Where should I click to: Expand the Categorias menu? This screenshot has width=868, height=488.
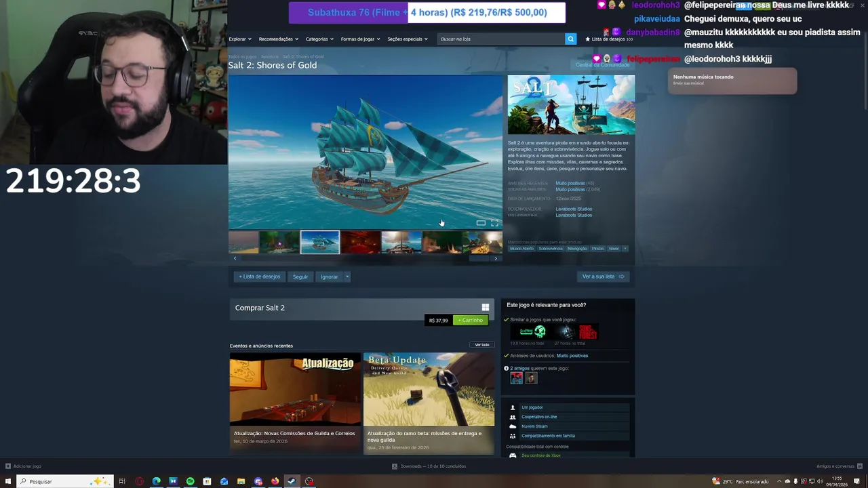[x=319, y=39]
